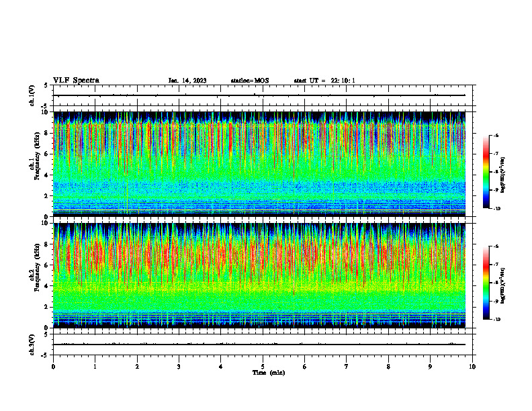The width and height of the screenshot is (532, 411).
Task: Click the 'ch.3(V)' axis label
Action: (32, 345)
